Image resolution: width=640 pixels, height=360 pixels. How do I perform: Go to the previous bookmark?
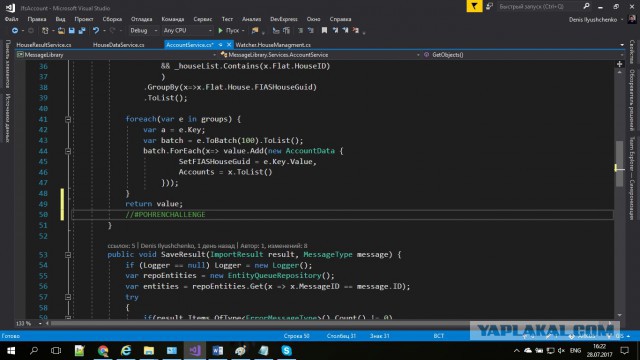tap(335, 31)
